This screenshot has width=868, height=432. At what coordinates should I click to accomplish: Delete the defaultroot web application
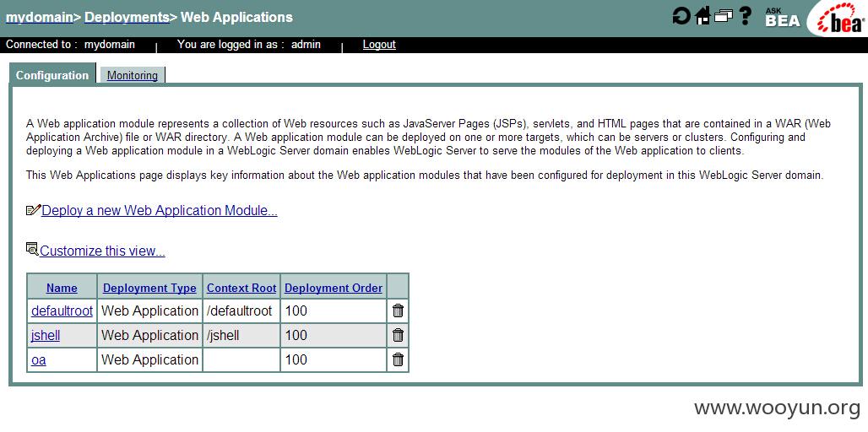[398, 310]
